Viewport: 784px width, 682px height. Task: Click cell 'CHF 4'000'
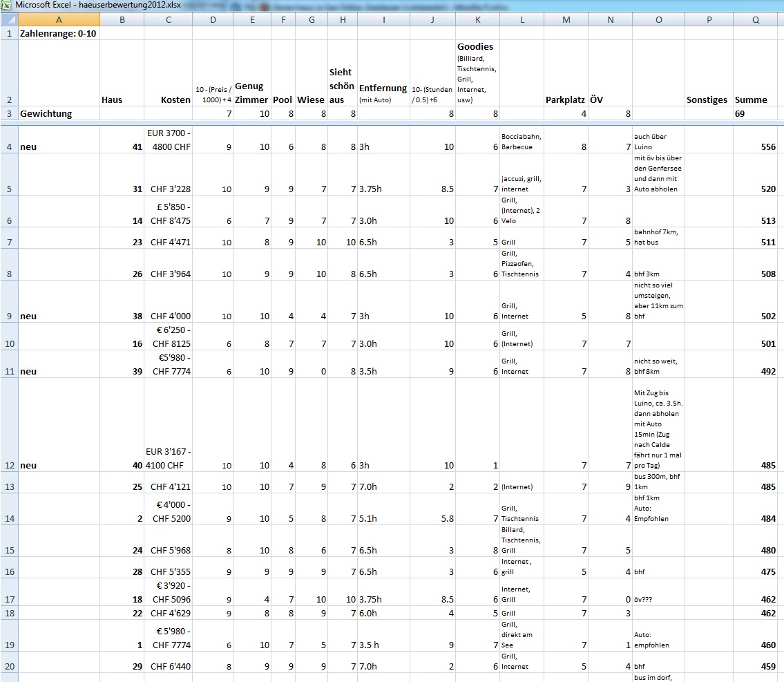168,301
